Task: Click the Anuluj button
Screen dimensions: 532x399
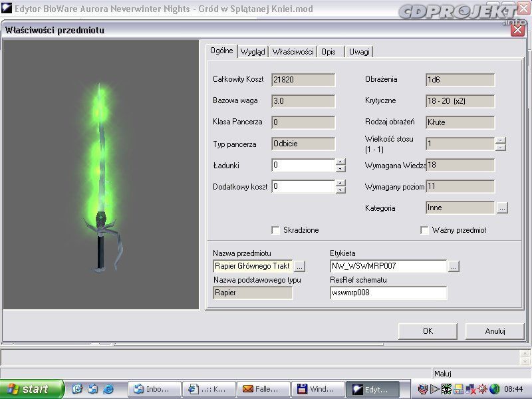Action: coord(495,331)
